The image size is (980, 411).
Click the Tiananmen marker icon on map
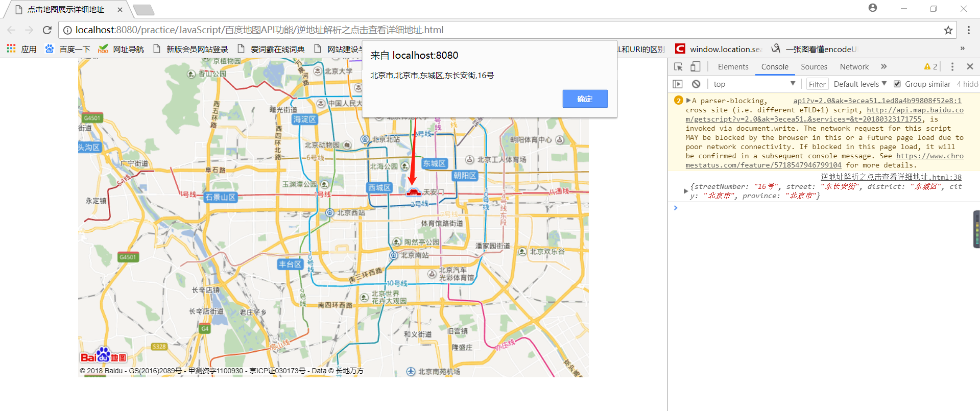tap(413, 192)
